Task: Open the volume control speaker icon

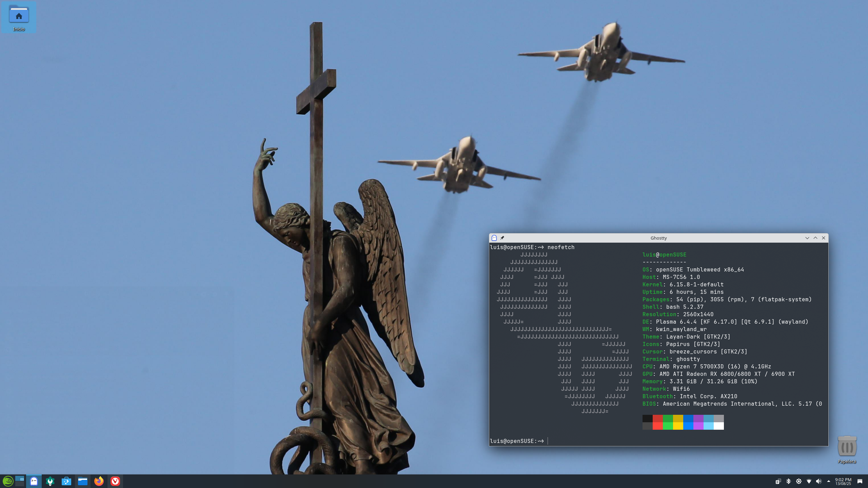Action: pos(818,481)
